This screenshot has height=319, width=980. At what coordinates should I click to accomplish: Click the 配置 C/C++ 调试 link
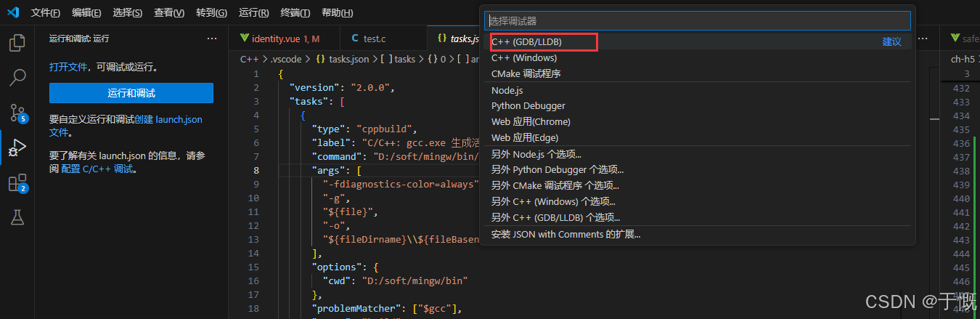point(98,169)
